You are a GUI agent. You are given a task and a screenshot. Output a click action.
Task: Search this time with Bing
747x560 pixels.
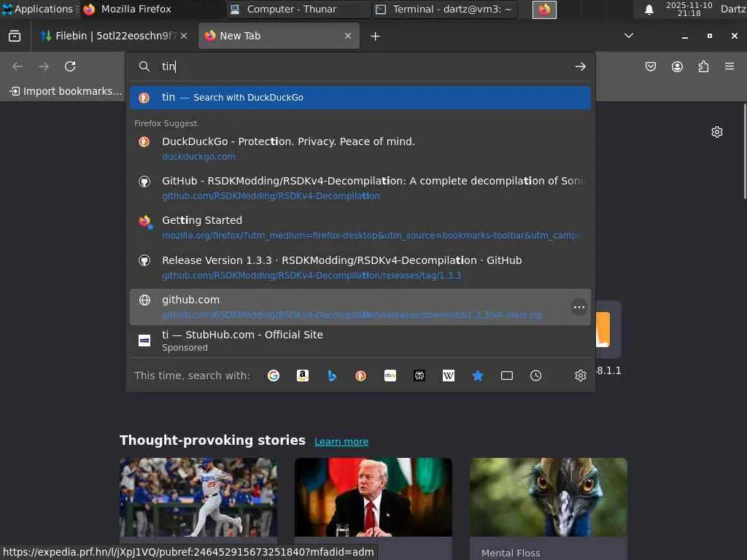click(x=332, y=376)
